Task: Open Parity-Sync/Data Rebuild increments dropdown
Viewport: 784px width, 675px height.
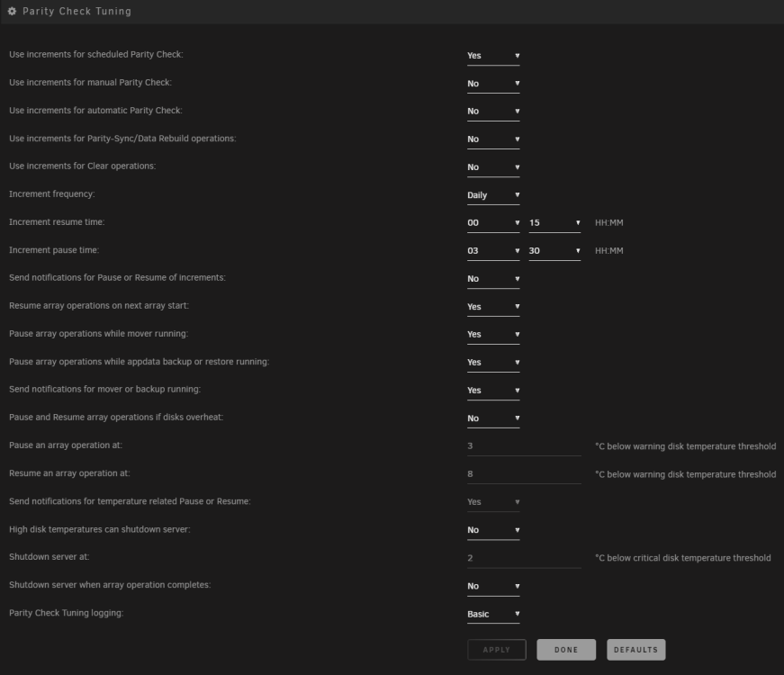Action: coord(493,139)
